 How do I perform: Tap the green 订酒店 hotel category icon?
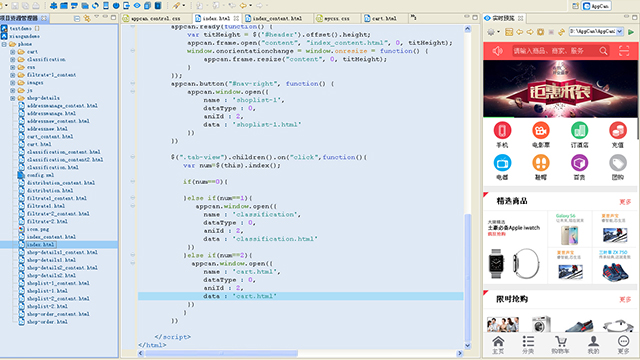pyautogui.click(x=580, y=131)
